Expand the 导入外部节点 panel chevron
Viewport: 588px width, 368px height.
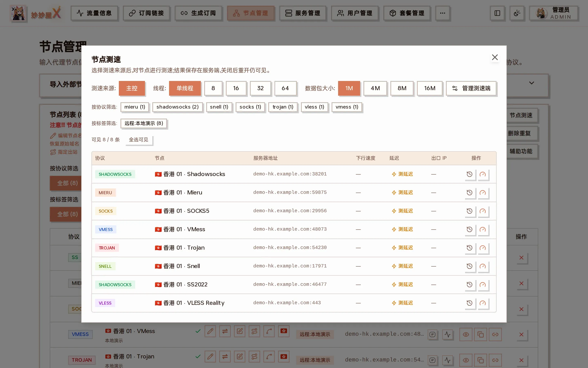tap(532, 83)
